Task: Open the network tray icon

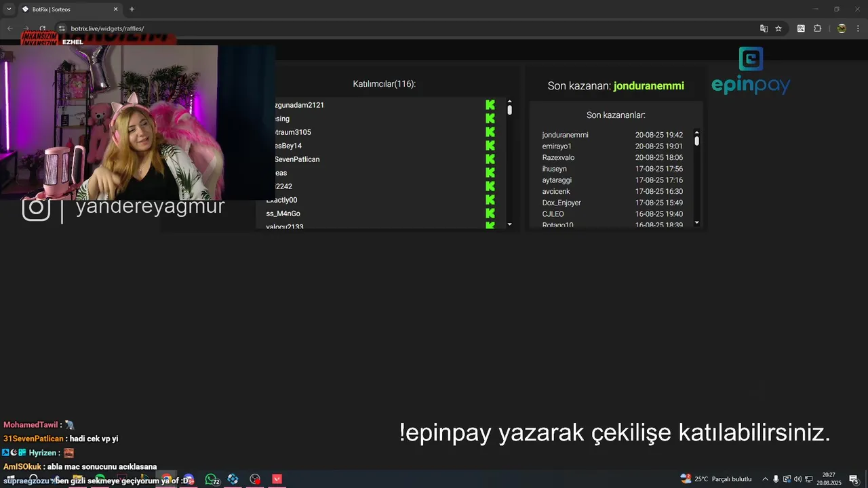Action: [808, 479]
